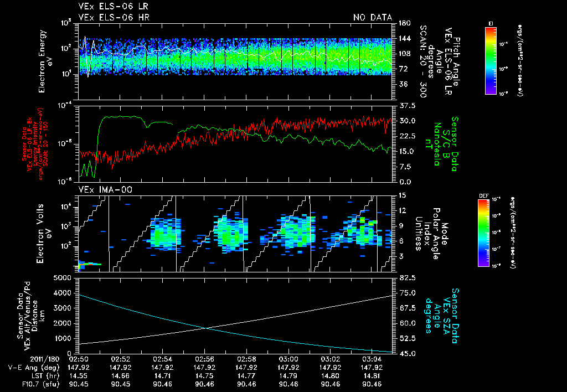567x392 pixels.
Task: Click the LST value "14.81"
Action: pos(373,376)
